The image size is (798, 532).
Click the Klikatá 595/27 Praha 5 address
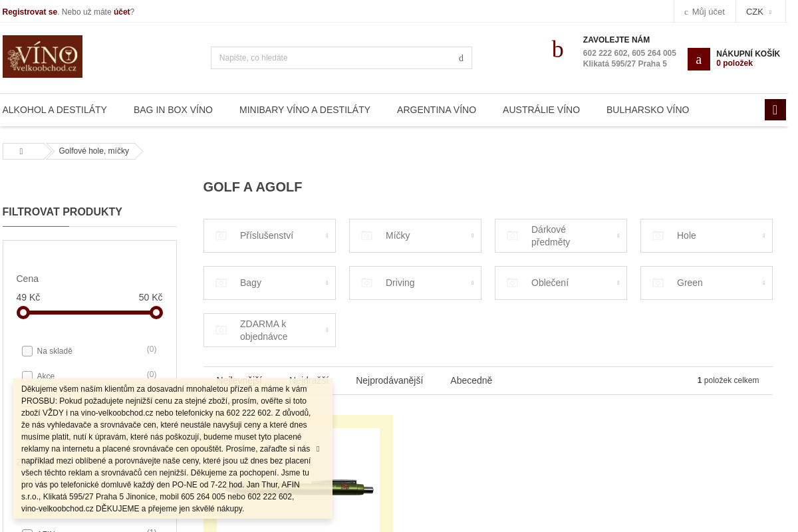point(625,64)
